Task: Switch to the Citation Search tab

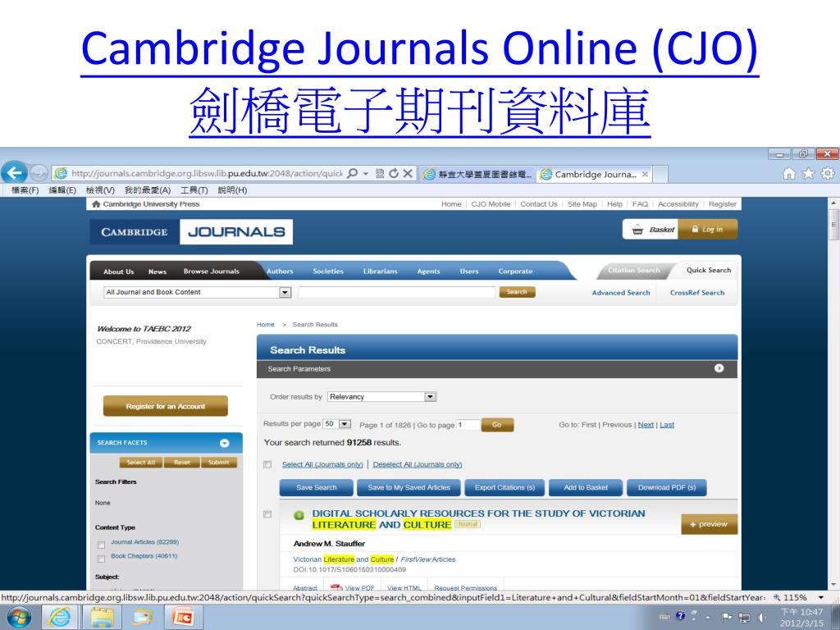Action: click(634, 271)
